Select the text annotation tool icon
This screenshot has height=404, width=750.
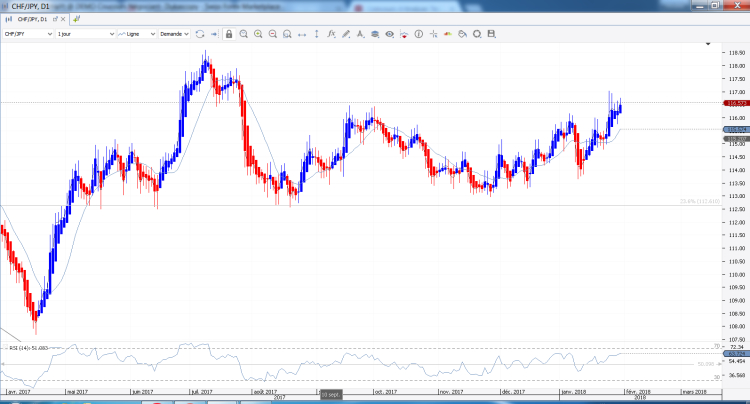[360, 34]
